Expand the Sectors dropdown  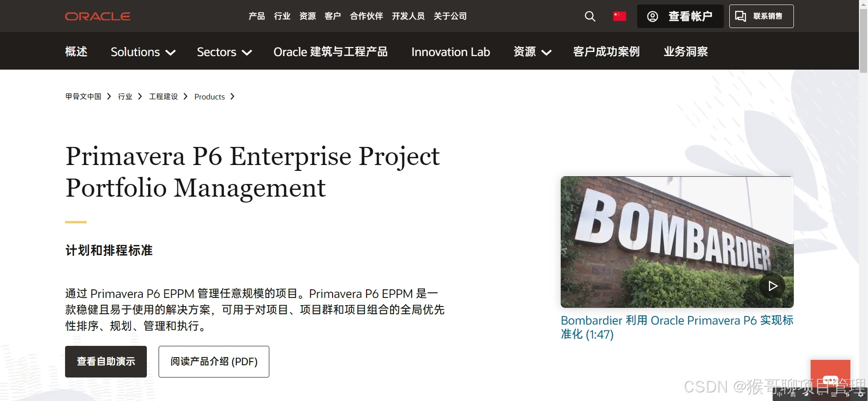click(225, 52)
